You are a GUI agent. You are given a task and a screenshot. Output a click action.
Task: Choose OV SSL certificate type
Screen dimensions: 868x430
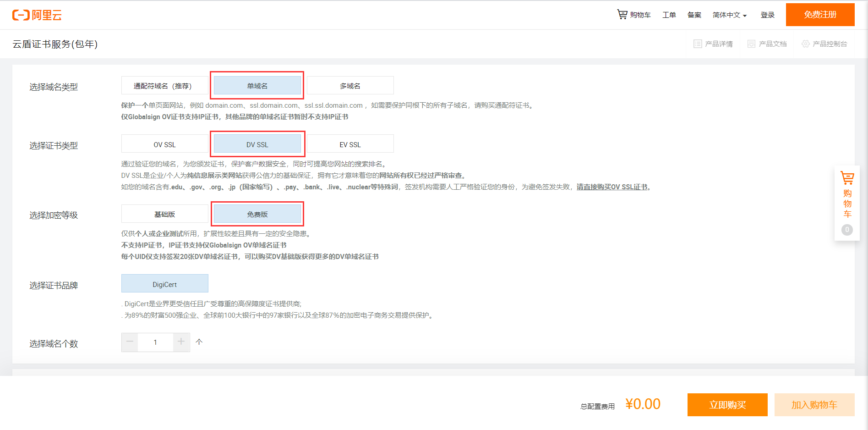pos(165,144)
